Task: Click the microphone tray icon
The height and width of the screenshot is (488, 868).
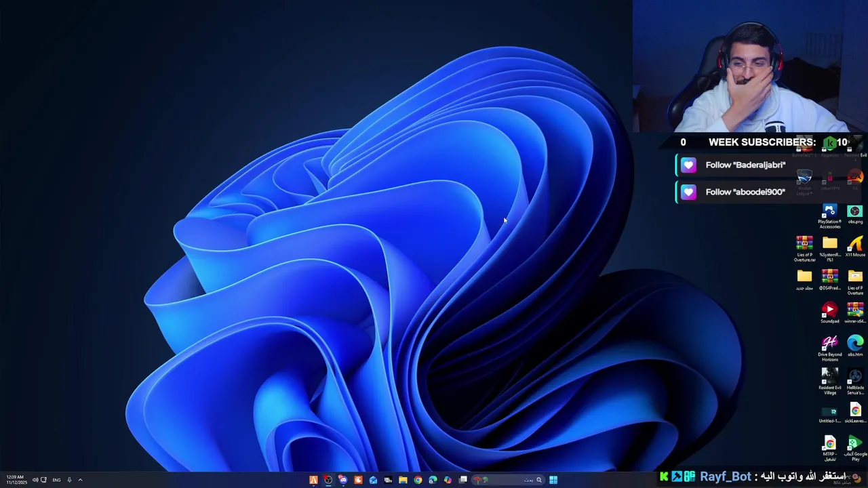Action: point(69,480)
